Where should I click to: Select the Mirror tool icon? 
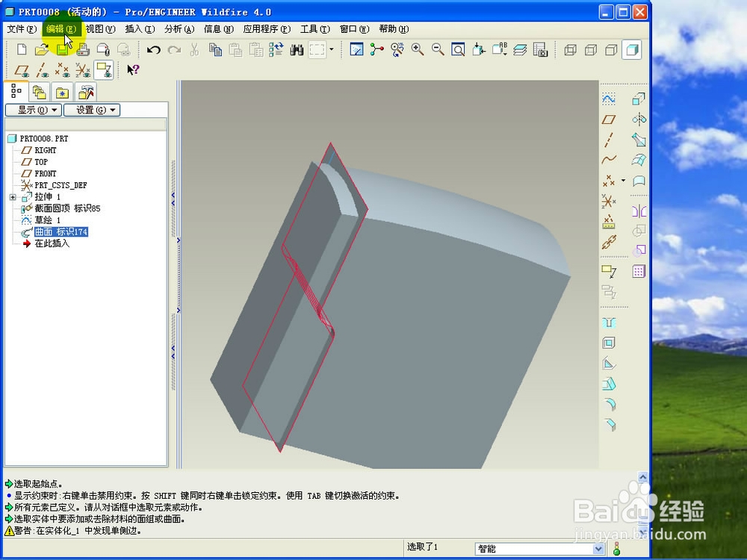pyautogui.click(x=639, y=211)
